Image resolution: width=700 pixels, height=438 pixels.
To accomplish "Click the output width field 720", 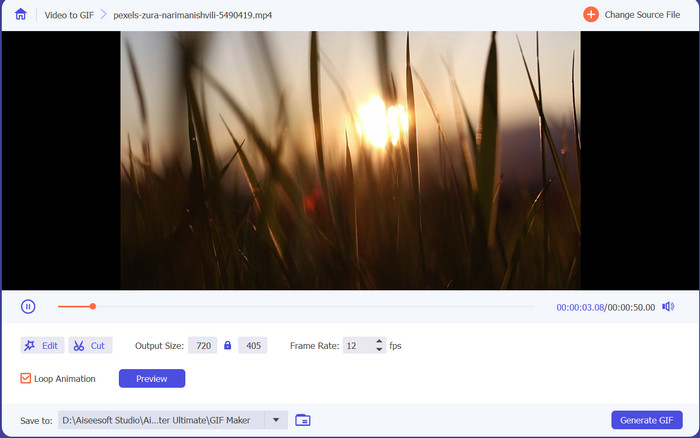I will [x=203, y=345].
